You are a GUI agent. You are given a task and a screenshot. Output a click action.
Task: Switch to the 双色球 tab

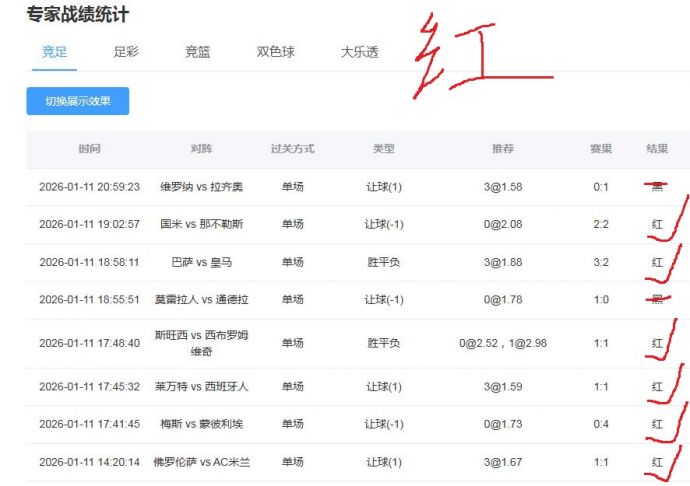pyautogui.click(x=275, y=52)
